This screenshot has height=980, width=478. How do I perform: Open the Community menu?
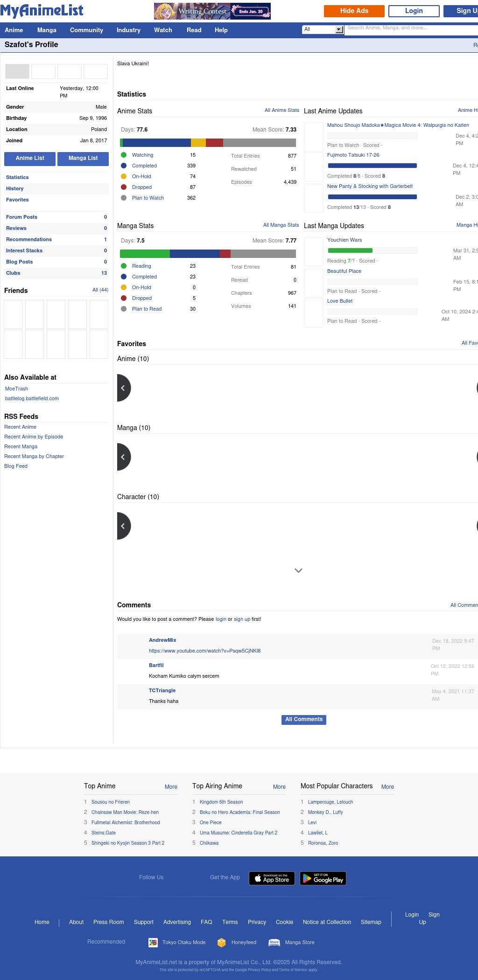click(x=86, y=30)
